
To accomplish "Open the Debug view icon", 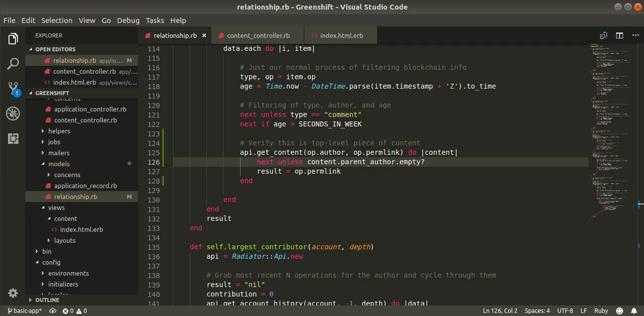I will click(13, 114).
